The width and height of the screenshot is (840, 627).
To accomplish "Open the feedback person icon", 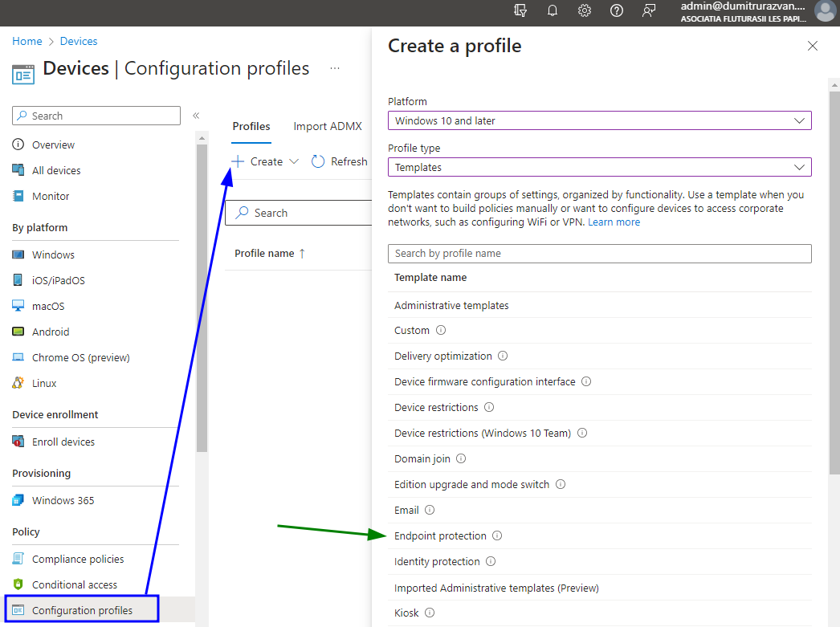I will point(649,10).
